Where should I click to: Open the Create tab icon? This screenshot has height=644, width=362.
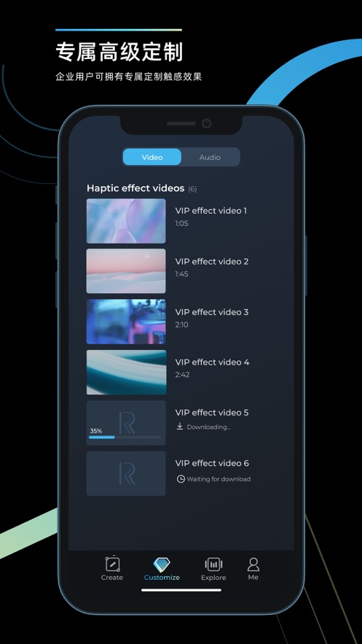(112, 564)
